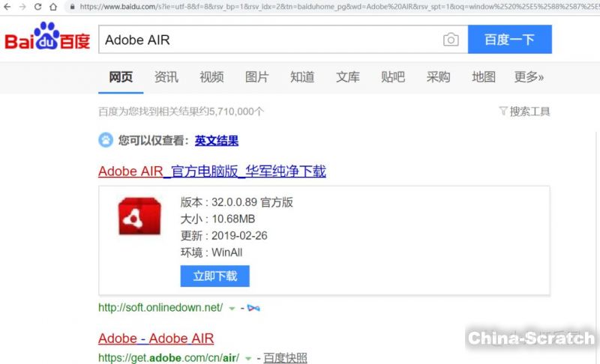Open image search via the camera icon
The image size is (600, 364).
[x=450, y=40]
